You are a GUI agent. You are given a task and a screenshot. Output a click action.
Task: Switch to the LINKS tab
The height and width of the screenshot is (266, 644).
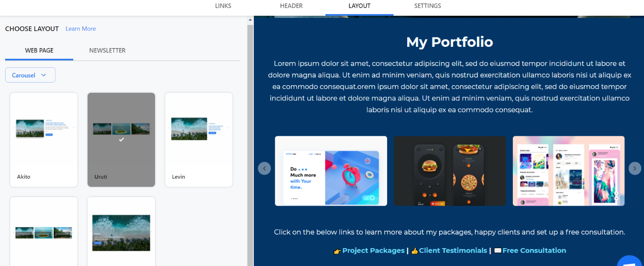coord(223,6)
